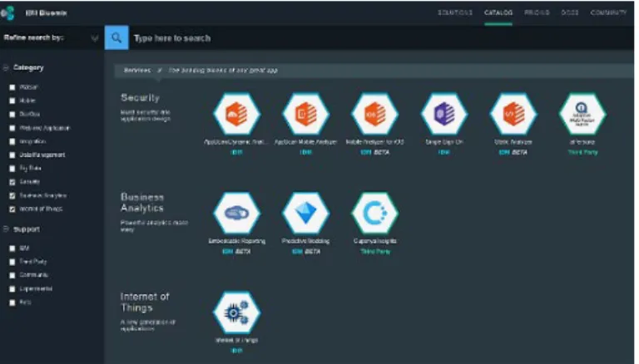
Task: Select the Mobile Analyzer for iOS icon
Action: tap(375, 114)
